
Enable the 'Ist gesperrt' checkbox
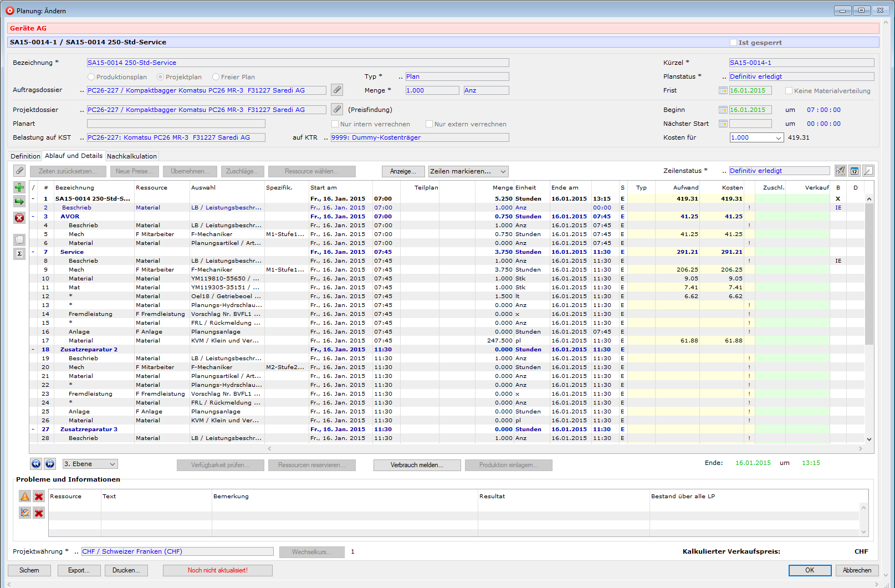[733, 43]
